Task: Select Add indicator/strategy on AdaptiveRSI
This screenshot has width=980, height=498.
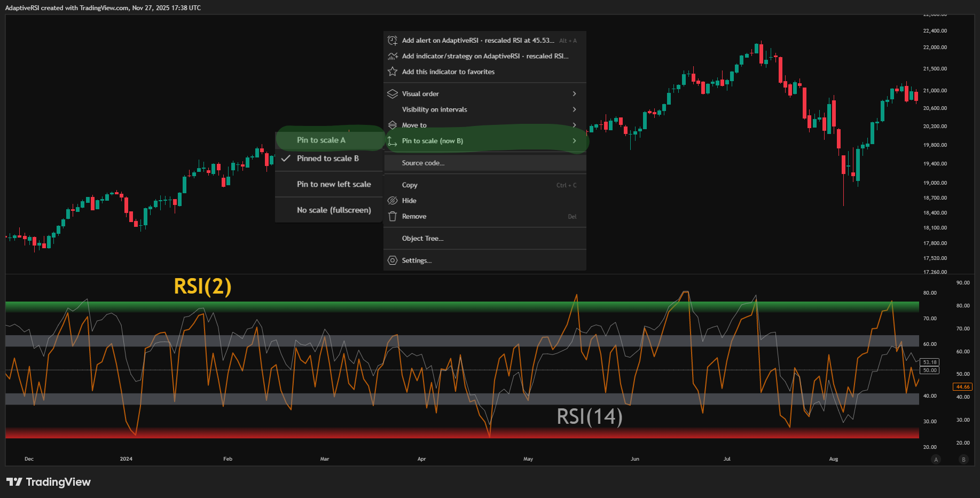Action: [x=485, y=56]
